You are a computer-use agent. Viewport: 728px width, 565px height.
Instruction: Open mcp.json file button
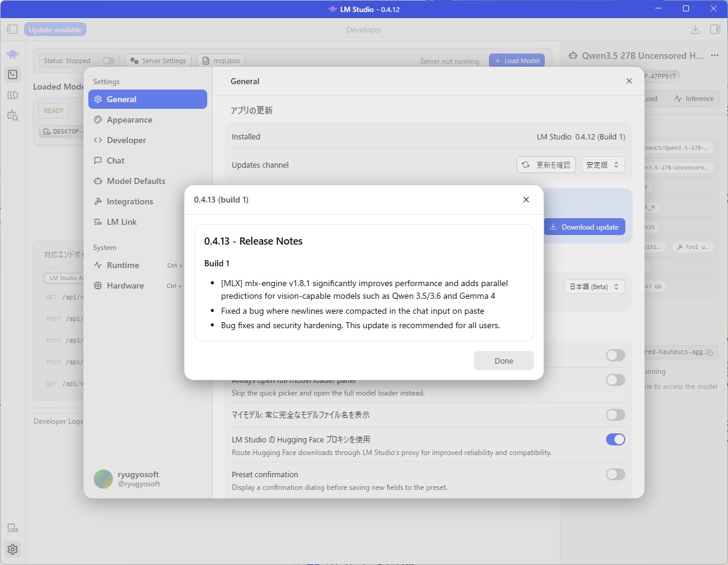pos(221,61)
